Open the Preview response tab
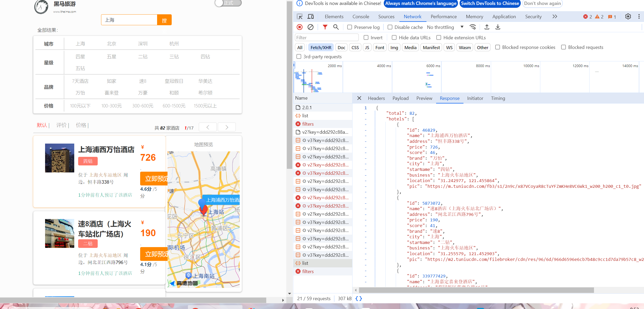 pyautogui.click(x=424, y=98)
